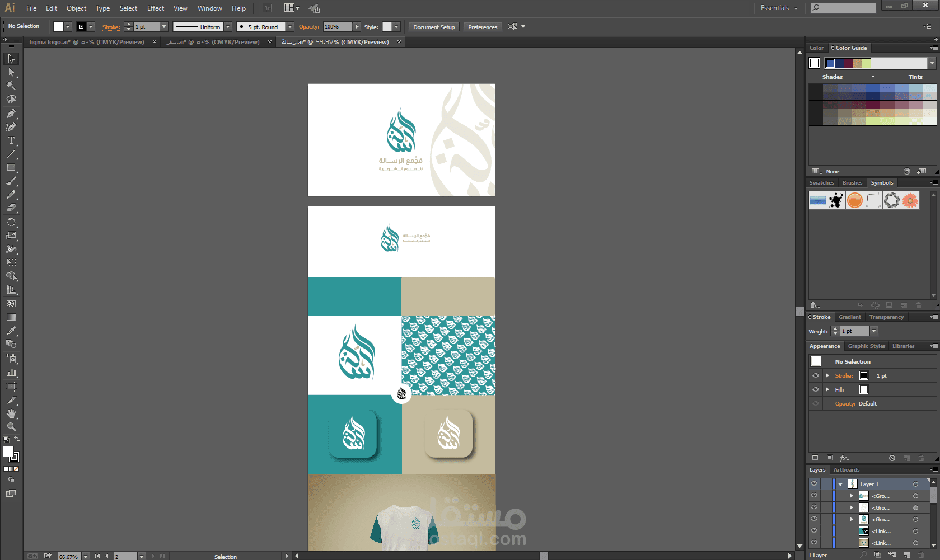This screenshot has height=560, width=940.
Task: Click the Stroke link in Appearance panel
Action: [844, 376]
